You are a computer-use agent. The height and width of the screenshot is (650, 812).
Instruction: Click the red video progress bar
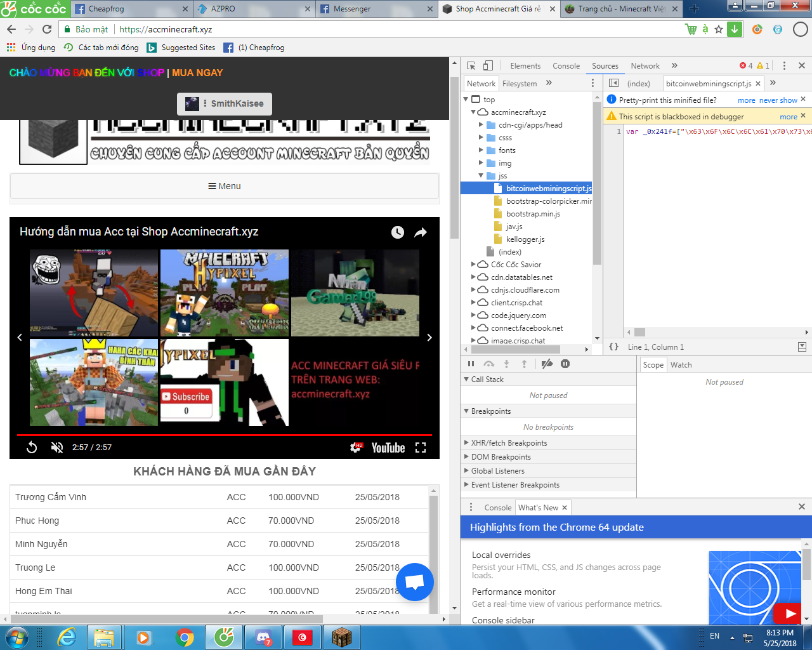(225, 435)
